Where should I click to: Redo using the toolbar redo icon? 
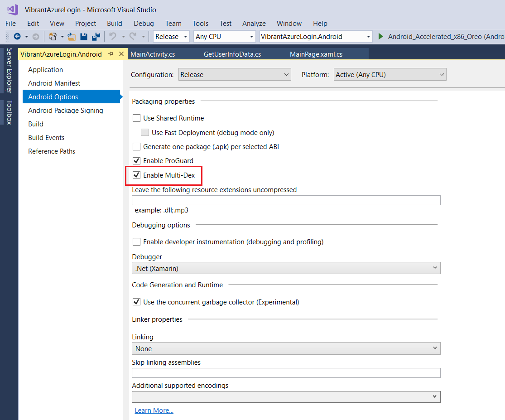pyautogui.click(x=133, y=36)
